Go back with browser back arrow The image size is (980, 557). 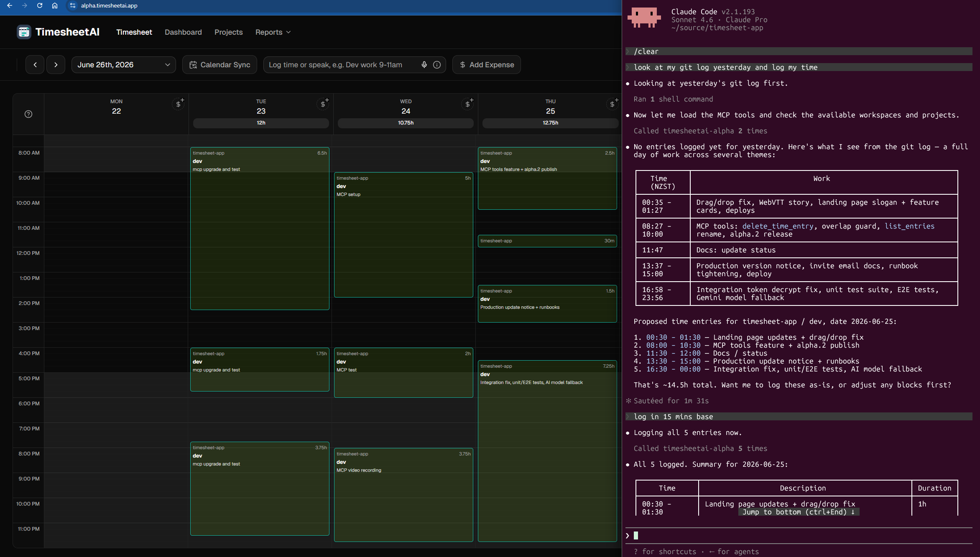[x=10, y=5]
